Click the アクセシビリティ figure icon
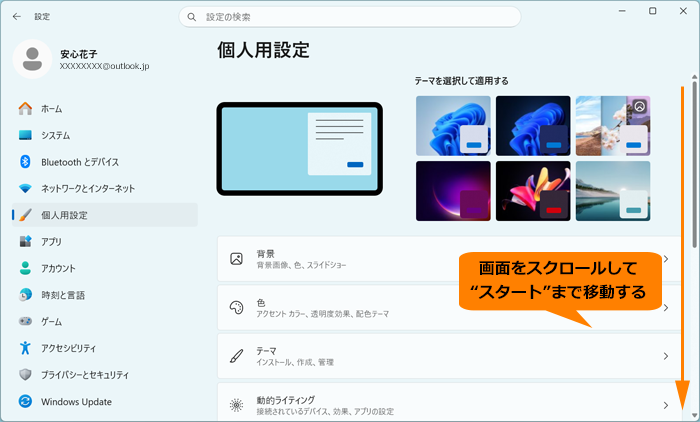The width and height of the screenshot is (700, 422). click(x=25, y=348)
